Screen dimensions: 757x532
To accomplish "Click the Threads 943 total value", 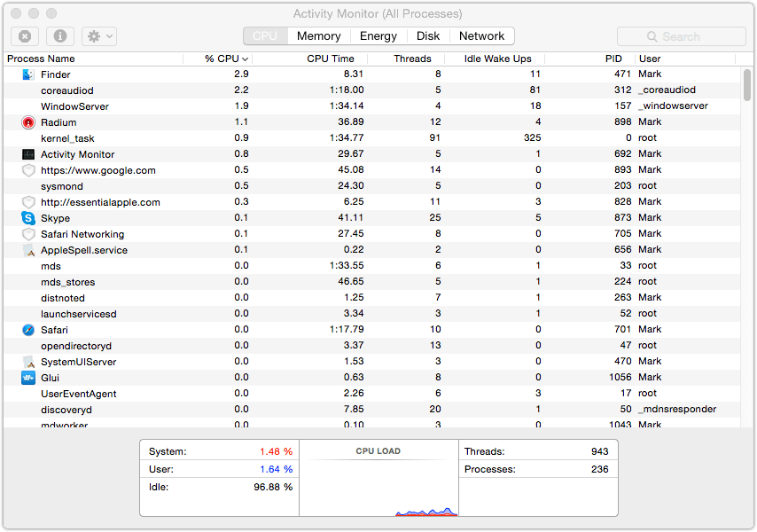I will pos(599,451).
